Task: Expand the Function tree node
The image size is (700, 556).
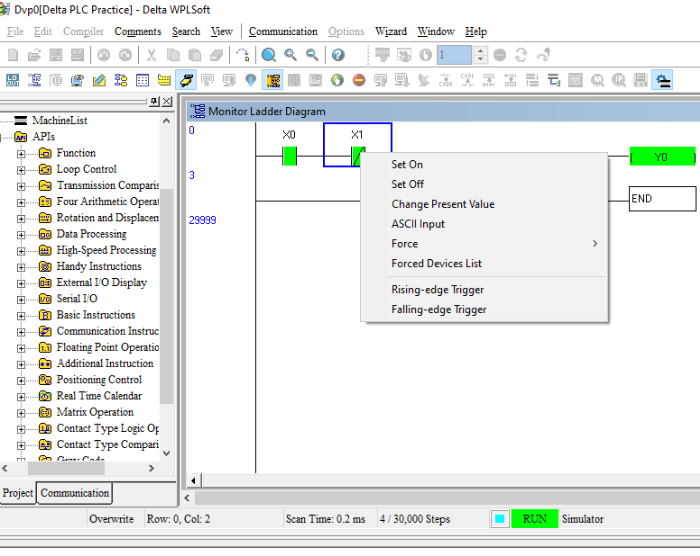Action: 21,153
